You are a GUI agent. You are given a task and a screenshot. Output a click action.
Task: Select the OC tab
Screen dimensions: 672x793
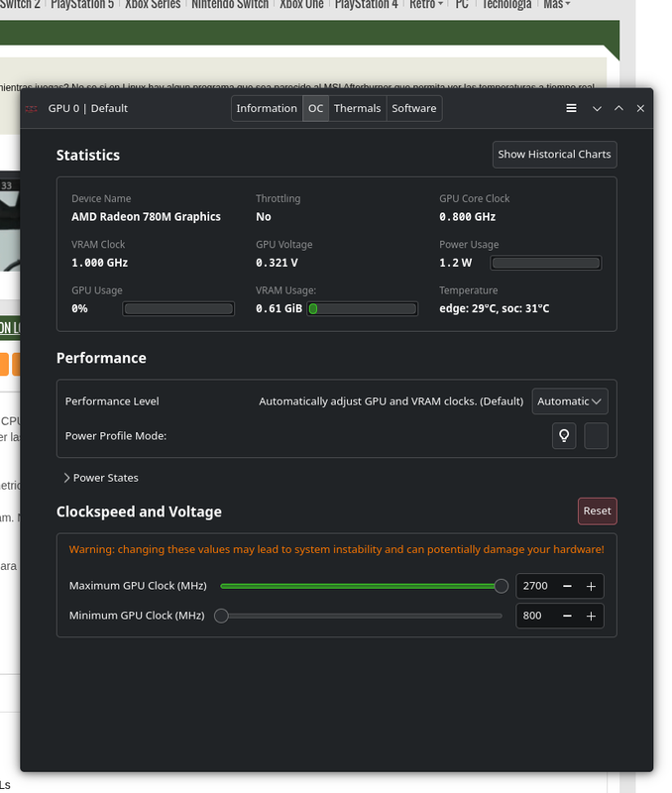pos(315,108)
